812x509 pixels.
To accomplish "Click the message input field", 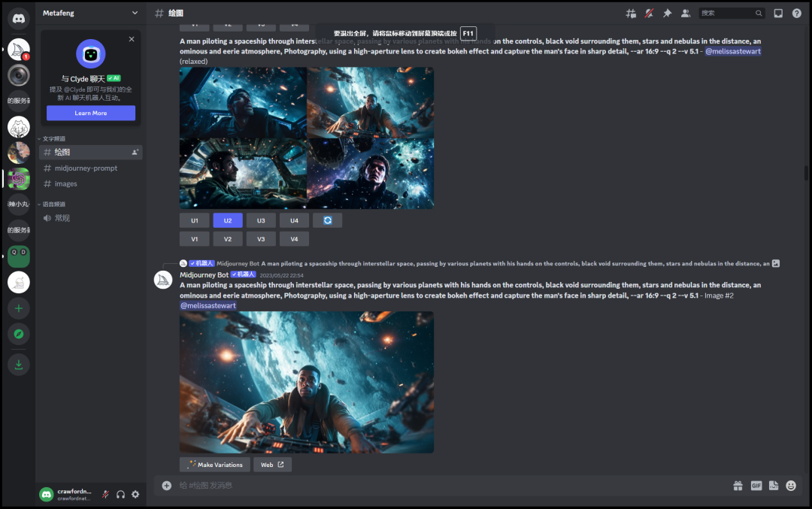I will tap(450, 485).
